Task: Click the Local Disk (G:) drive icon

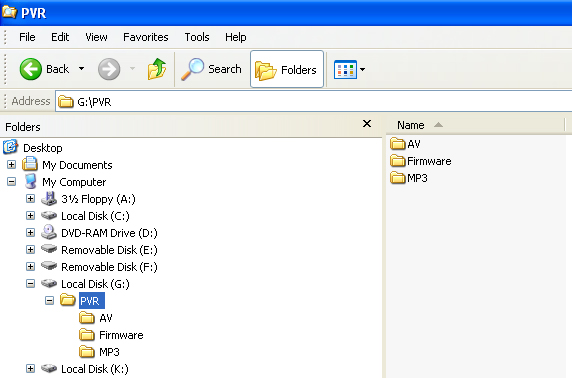Action: coord(49,283)
